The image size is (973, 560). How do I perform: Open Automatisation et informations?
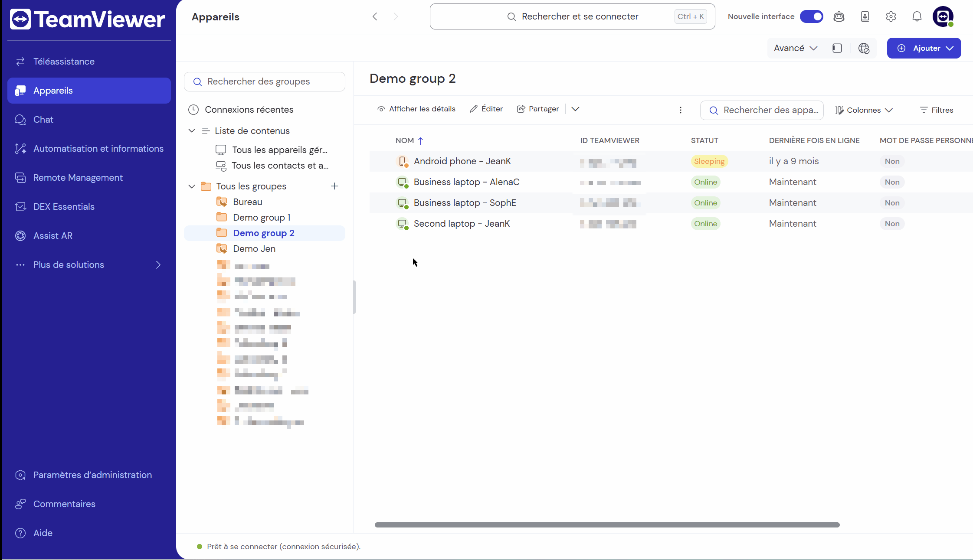[89, 149]
